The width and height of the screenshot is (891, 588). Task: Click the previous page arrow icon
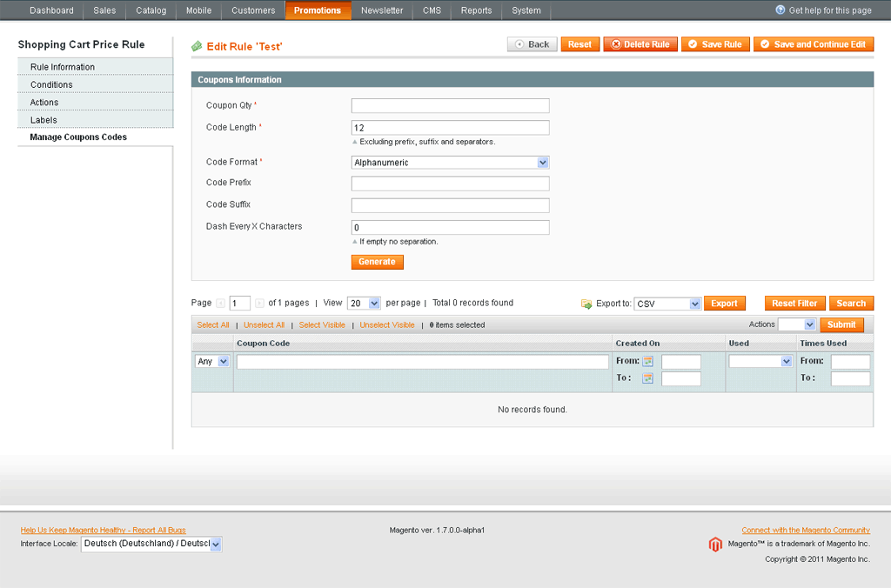click(220, 304)
